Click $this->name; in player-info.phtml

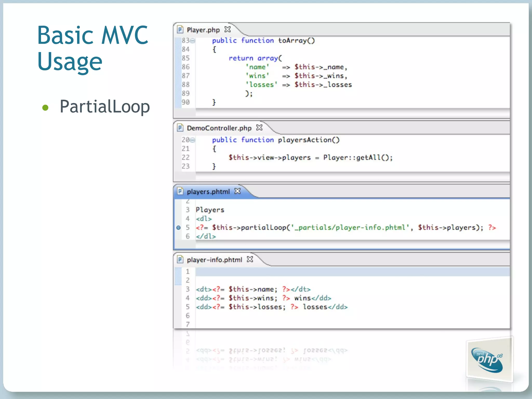[x=253, y=289]
